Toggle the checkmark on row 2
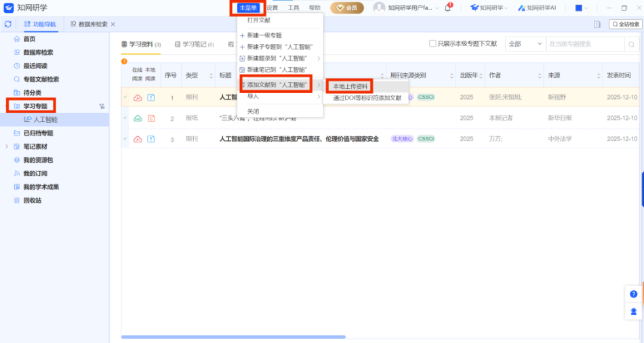The image size is (644, 343). coord(125,119)
